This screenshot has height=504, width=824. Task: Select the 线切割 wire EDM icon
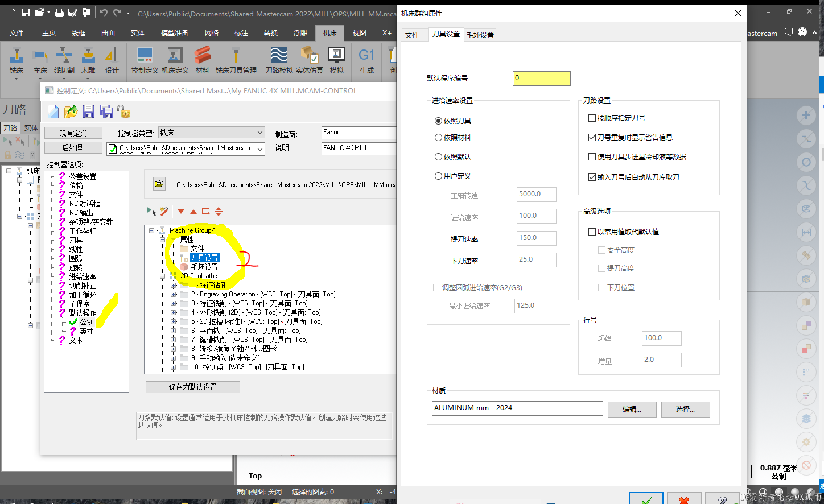tap(64, 61)
